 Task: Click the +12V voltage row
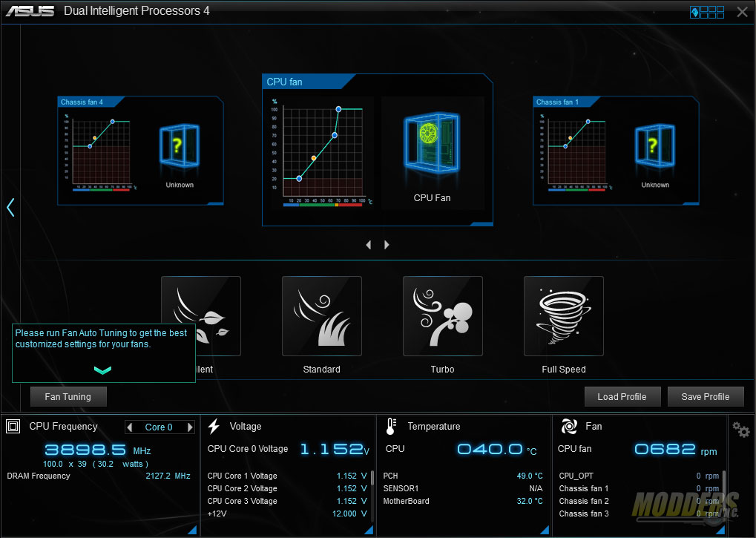pos(287,514)
